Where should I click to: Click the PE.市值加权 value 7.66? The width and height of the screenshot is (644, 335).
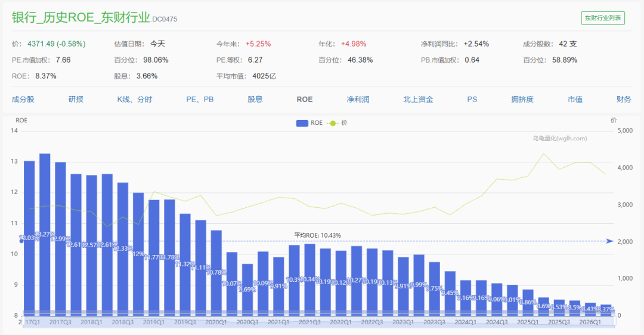tap(63, 60)
